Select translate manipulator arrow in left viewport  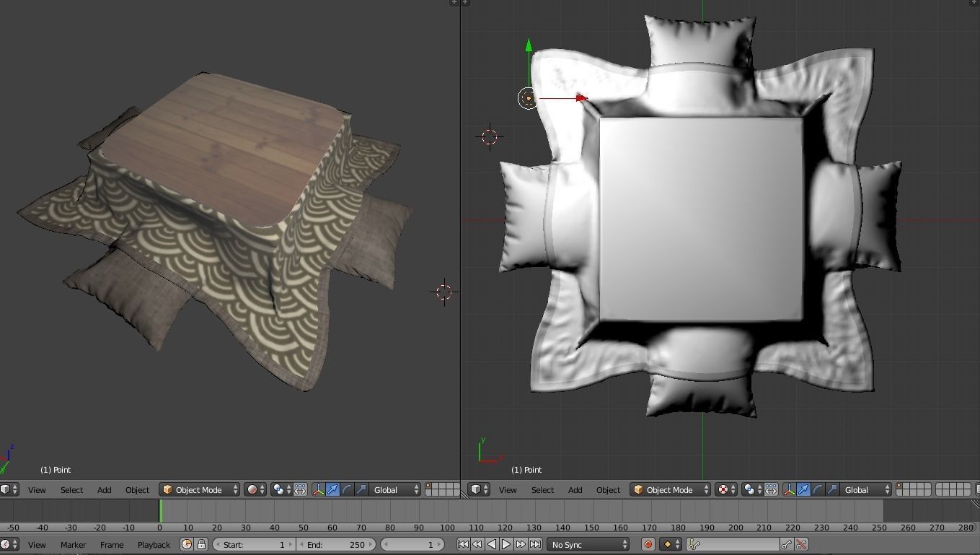(x=332, y=489)
